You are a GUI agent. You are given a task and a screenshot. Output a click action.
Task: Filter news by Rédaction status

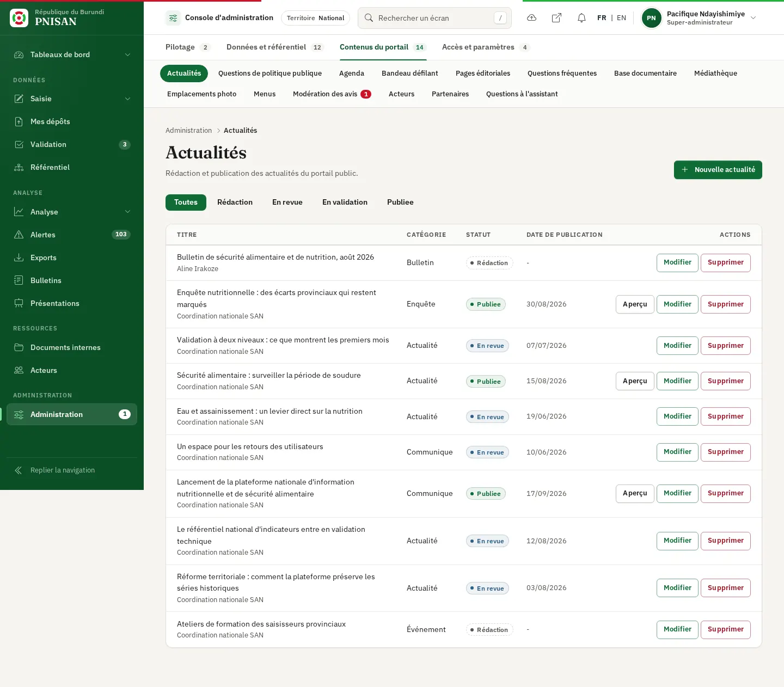pyautogui.click(x=235, y=203)
